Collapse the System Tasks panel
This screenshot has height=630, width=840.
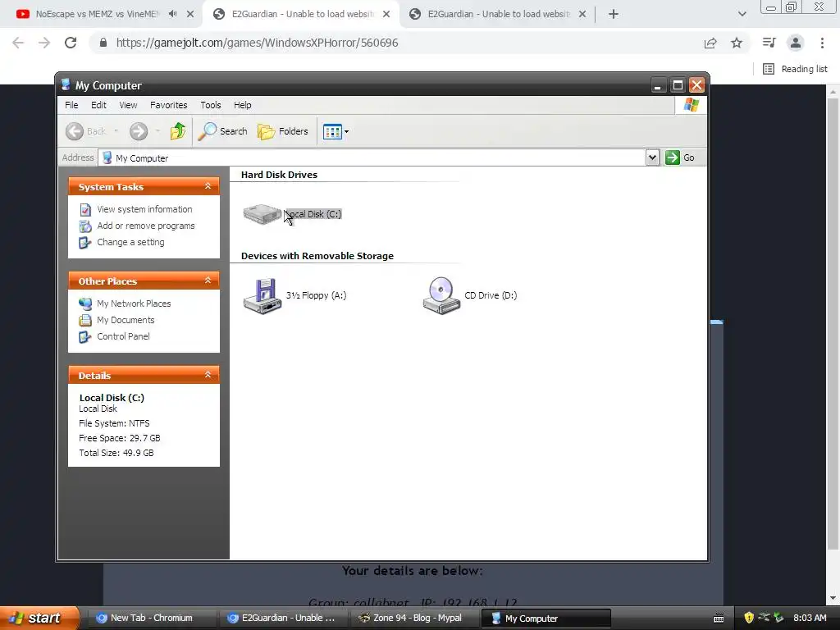[208, 186]
